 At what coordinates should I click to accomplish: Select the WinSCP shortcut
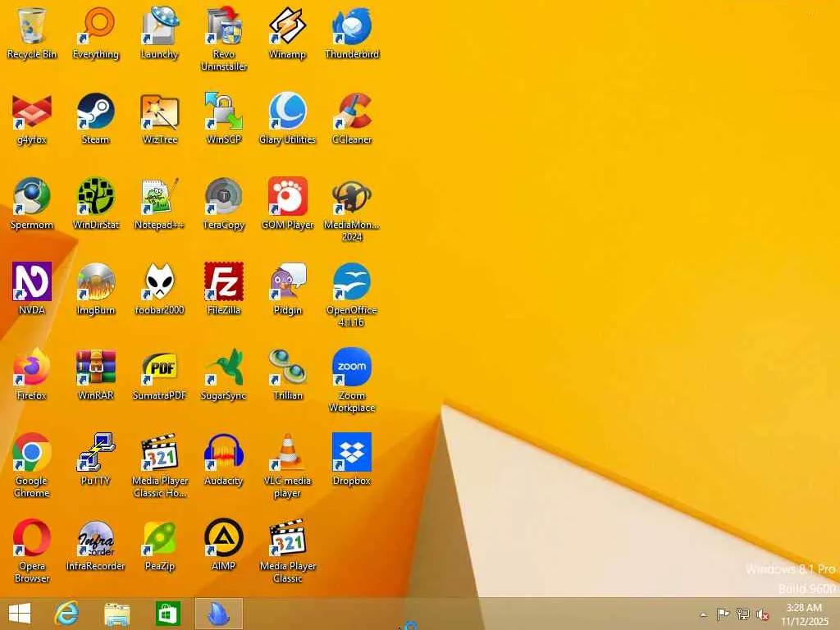[x=224, y=118]
